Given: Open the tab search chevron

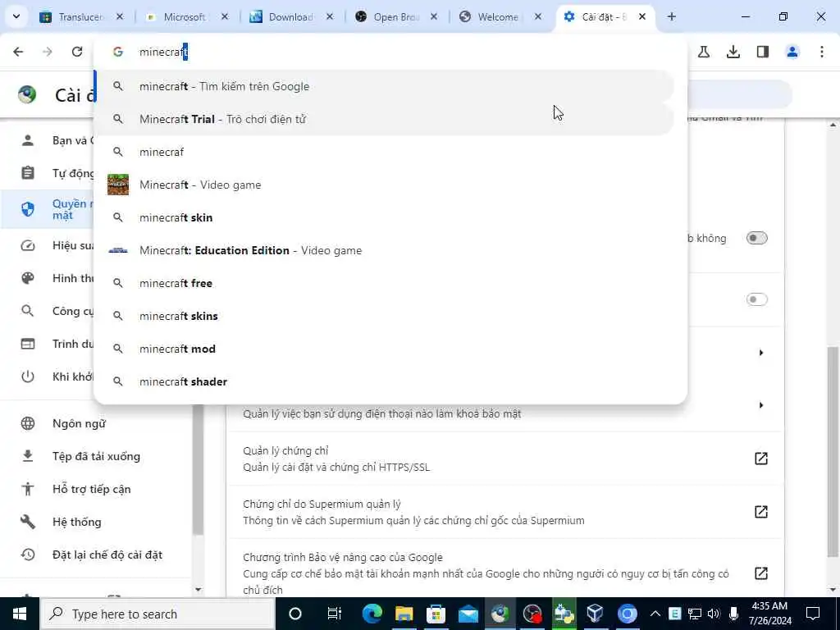Looking at the screenshot, I should [x=16, y=16].
